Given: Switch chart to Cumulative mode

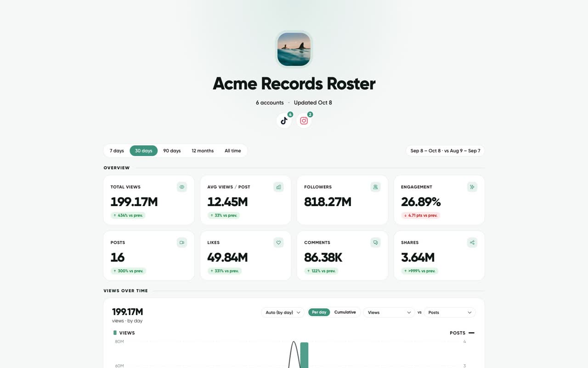Looking at the screenshot, I should tap(345, 312).
